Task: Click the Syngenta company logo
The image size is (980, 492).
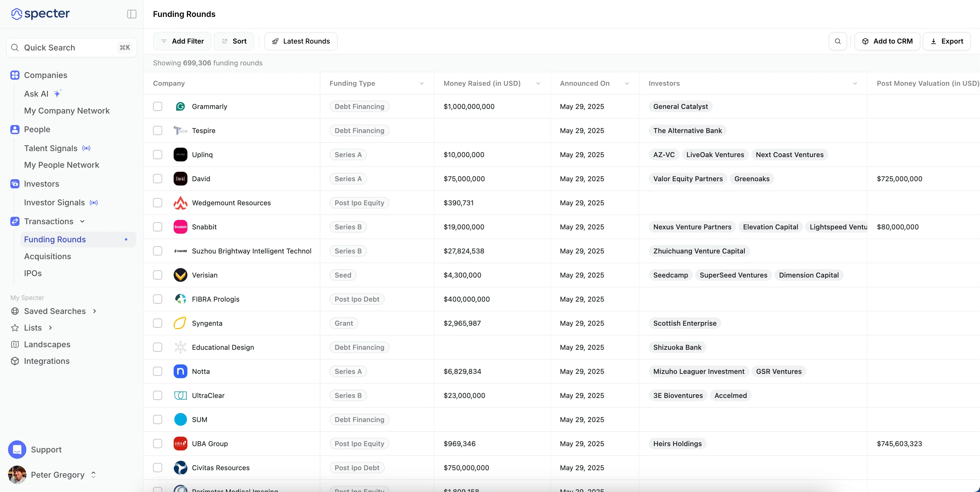Action: pyautogui.click(x=180, y=323)
